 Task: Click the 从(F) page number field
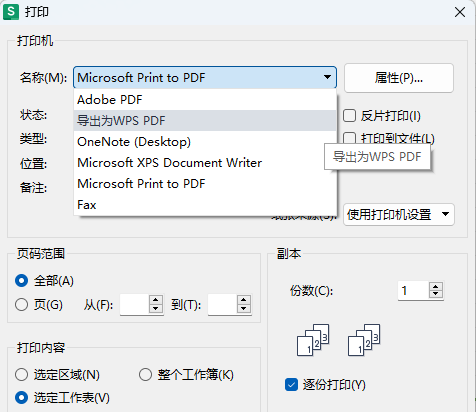click(134, 304)
